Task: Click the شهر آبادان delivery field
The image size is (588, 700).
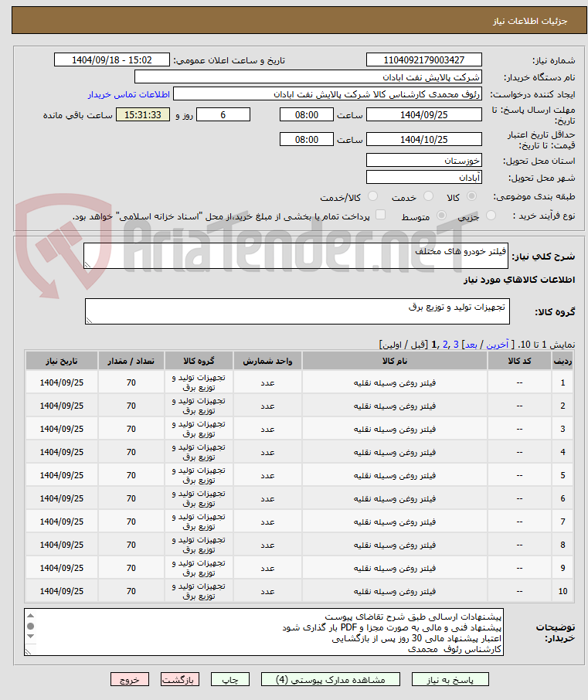Action: [423, 177]
